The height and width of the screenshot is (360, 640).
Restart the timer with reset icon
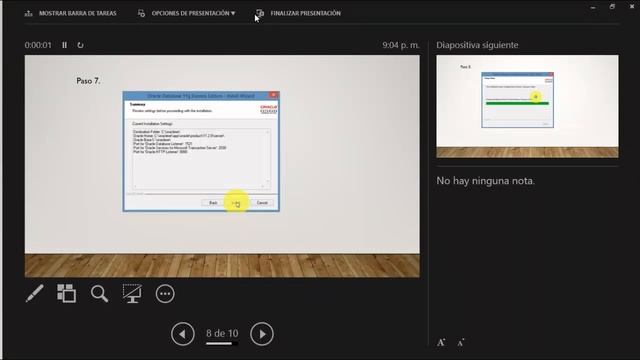[x=80, y=45]
